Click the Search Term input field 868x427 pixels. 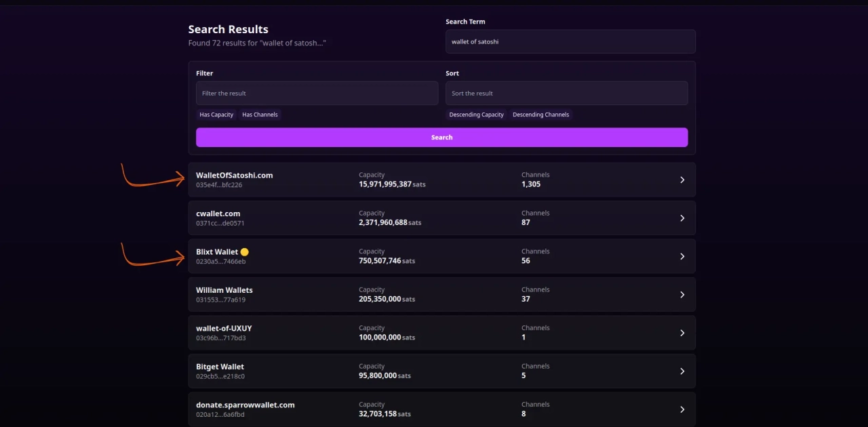coord(570,41)
